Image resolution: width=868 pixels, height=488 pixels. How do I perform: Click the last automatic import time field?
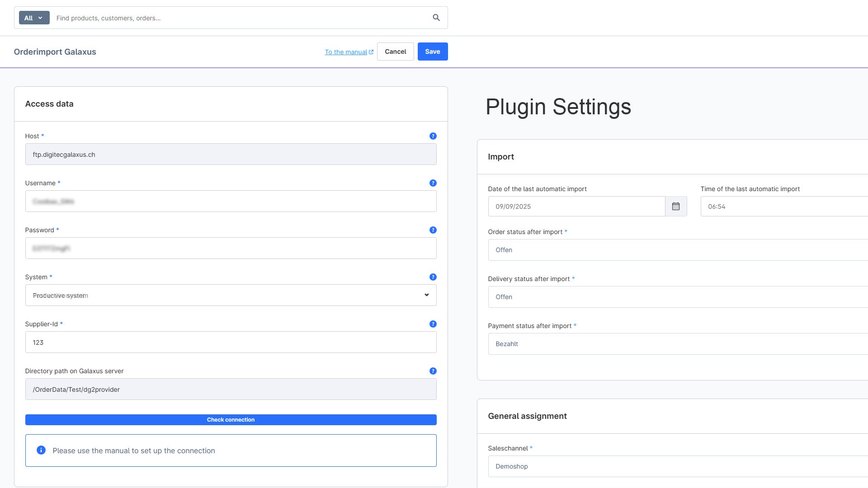(x=784, y=206)
